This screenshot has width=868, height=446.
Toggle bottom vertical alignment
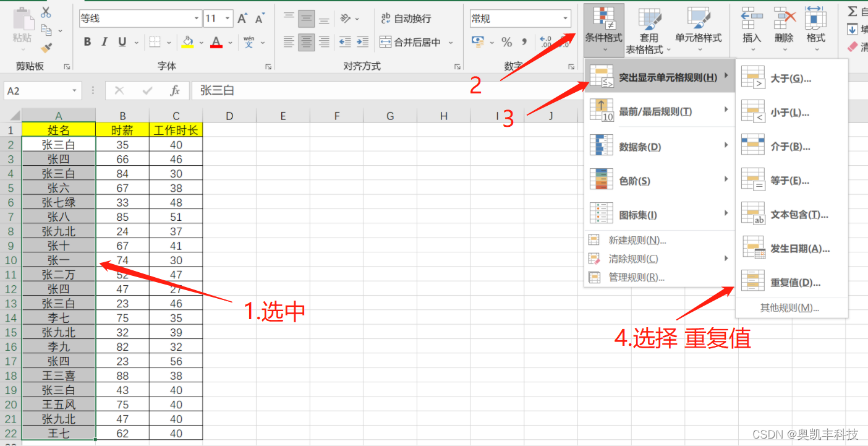324,19
